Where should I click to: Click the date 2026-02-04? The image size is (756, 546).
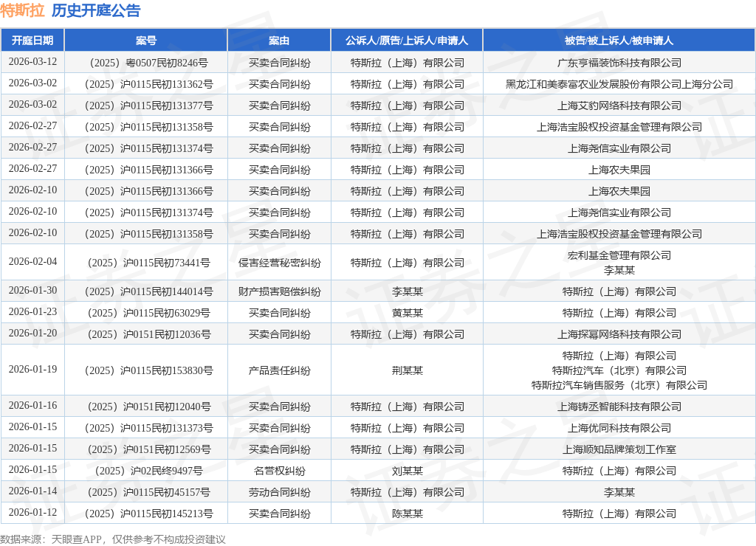pyautogui.click(x=32, y=261)
